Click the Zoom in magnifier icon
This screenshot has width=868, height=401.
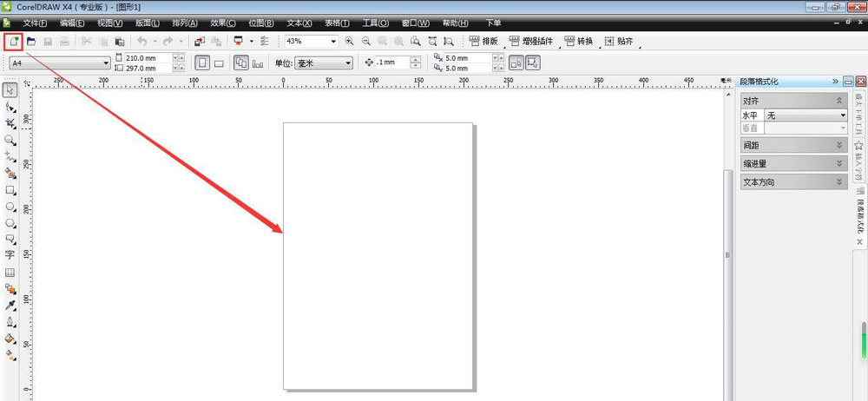point(350,41)
